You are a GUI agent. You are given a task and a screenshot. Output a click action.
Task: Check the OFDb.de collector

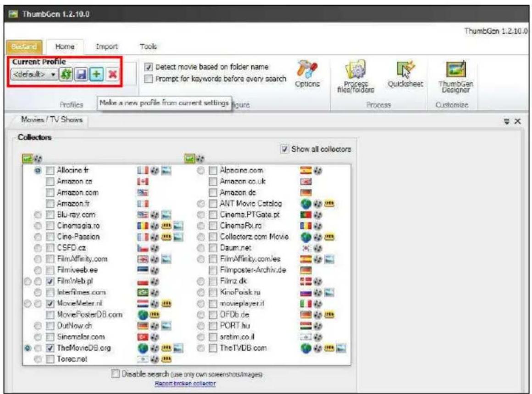(x=213, y=315)
